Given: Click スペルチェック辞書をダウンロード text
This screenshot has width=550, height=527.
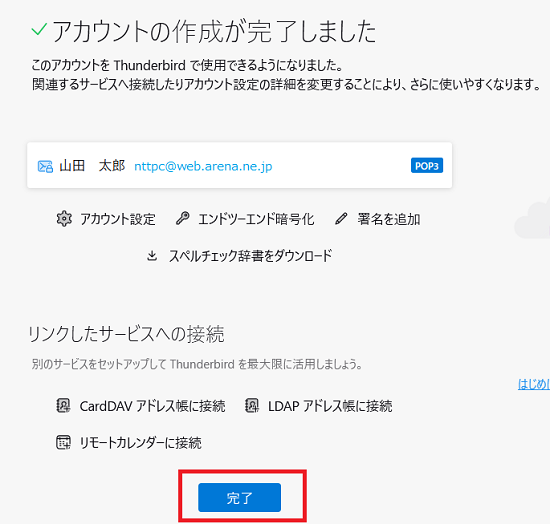Looking at the screenshot, I should click(x=250, y=256).
